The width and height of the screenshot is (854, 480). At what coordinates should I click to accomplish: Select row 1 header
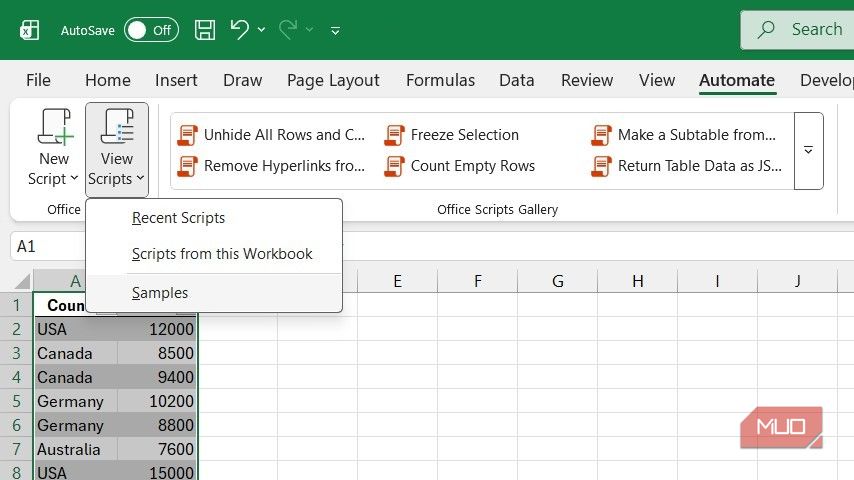pos(16,305)
